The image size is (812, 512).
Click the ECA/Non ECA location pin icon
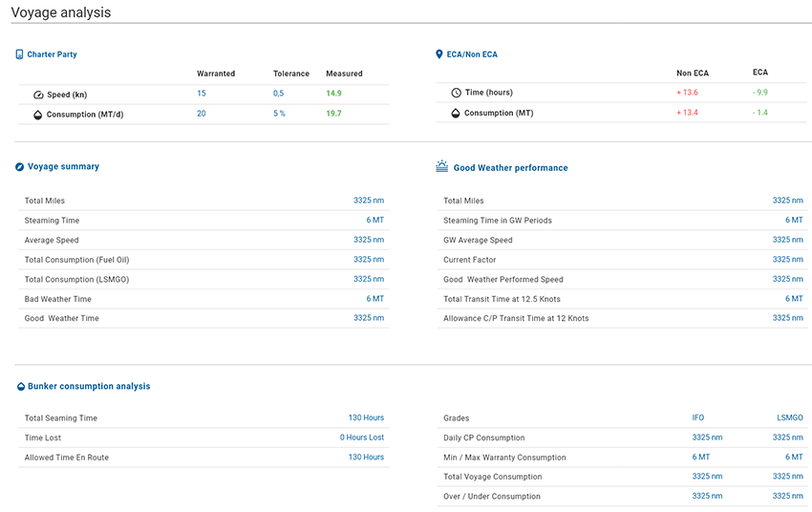click(438, 54)
